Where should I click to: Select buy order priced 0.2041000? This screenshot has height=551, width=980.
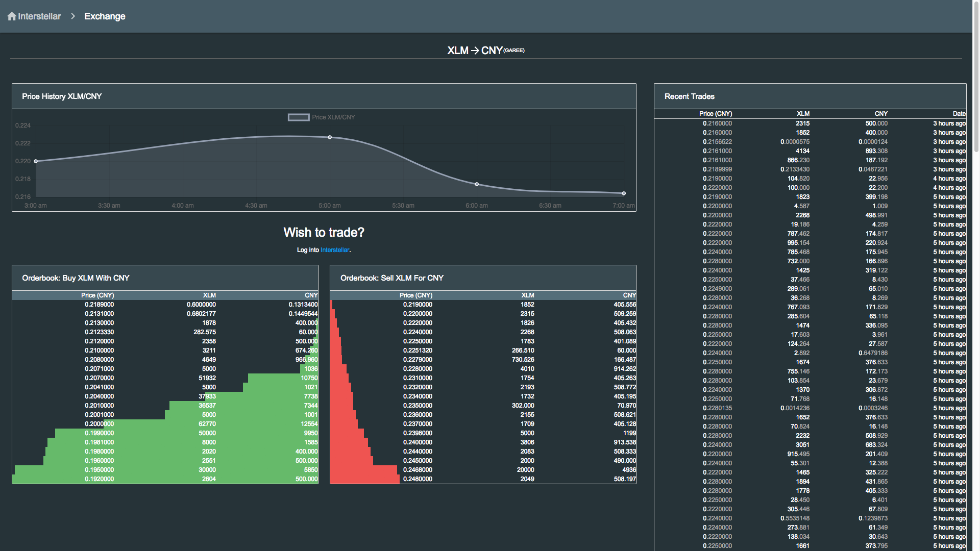[x=165, y=387]
